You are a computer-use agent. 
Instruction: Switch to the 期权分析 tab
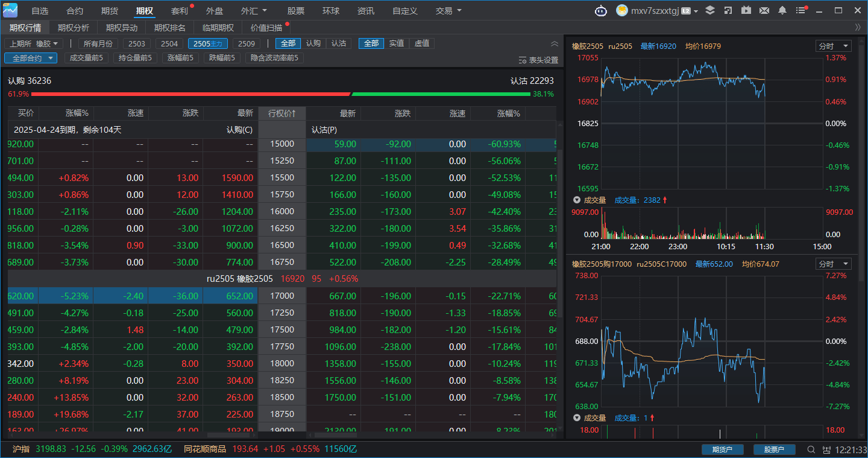point(74,28)
